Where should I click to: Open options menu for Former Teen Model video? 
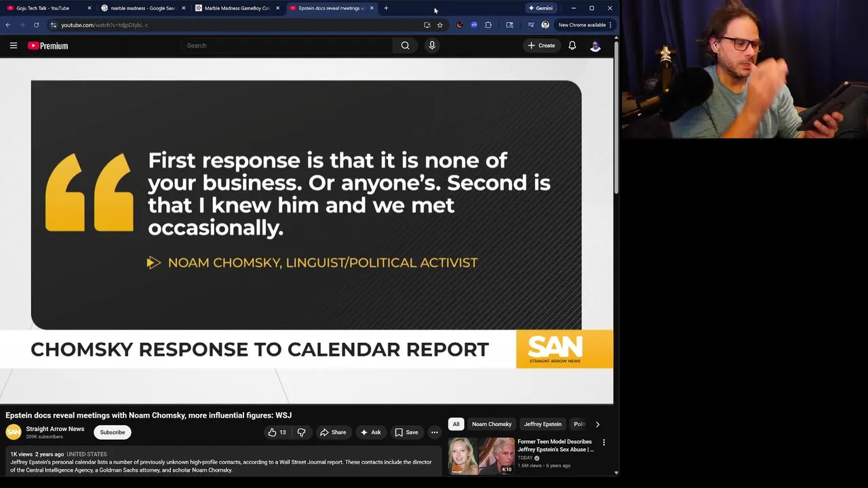click(604, 443)
